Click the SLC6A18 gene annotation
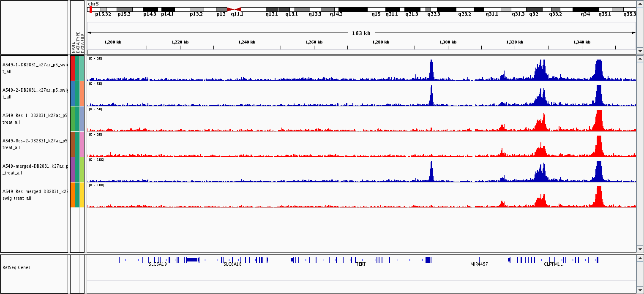This screenshot has width=644, height=294. (x=232, y=260)
